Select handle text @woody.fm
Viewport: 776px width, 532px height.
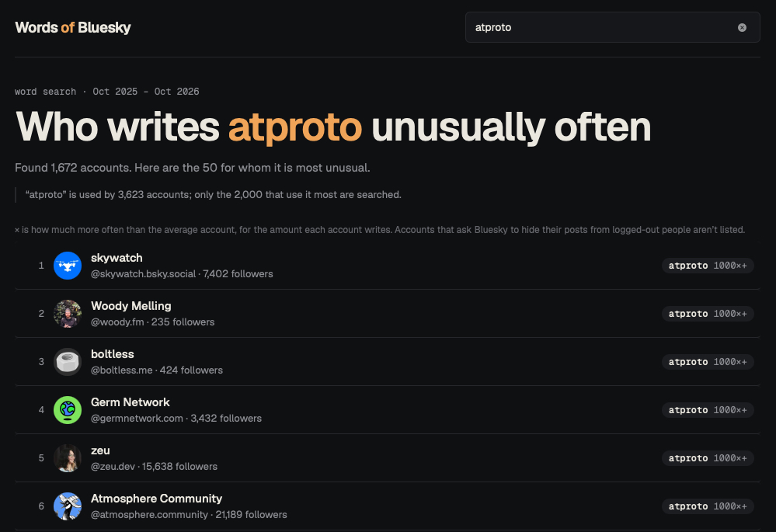coord(117,322)
